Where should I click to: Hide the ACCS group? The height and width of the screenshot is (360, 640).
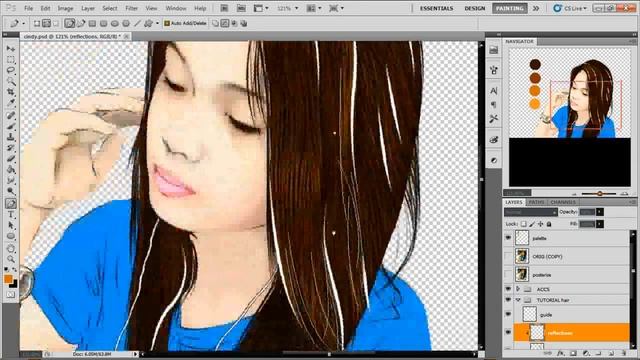[508, 289]
